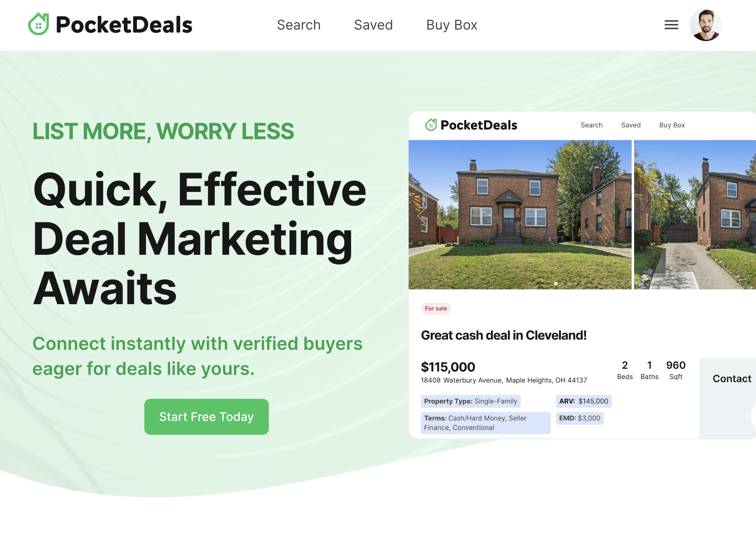This screenshot has width=756, height=559.
Task: Open the Buy Box nav item
Action: (452, 25)
